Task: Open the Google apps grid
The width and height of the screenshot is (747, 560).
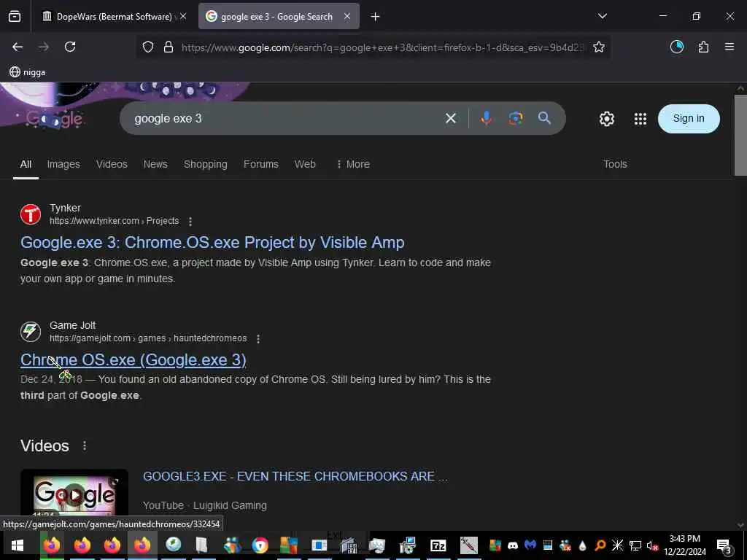Action: click(x=640, y=119)
